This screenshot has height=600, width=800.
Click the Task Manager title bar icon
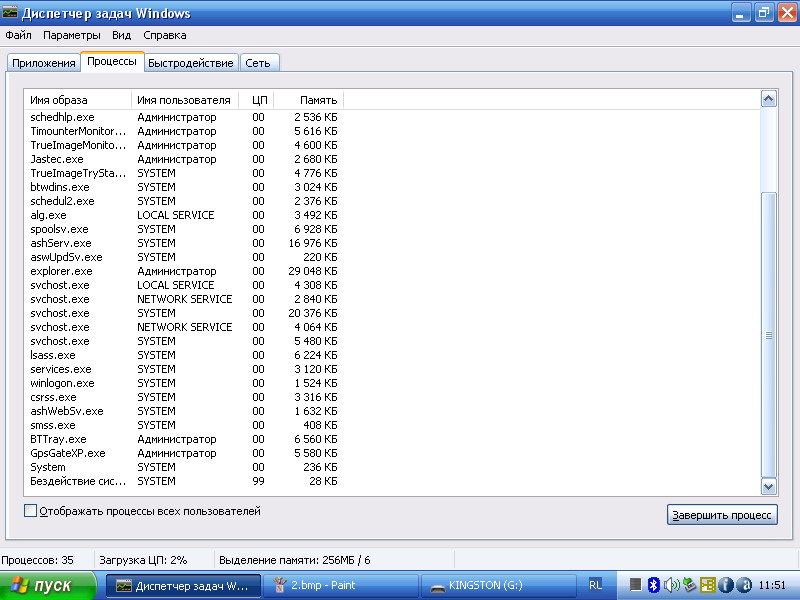(x=10, y=14)
